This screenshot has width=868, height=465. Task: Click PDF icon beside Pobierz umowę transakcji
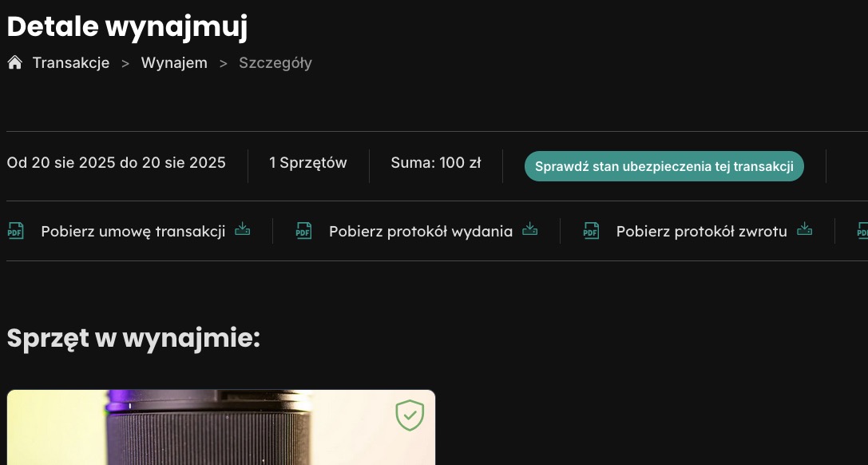pos(15,231)
